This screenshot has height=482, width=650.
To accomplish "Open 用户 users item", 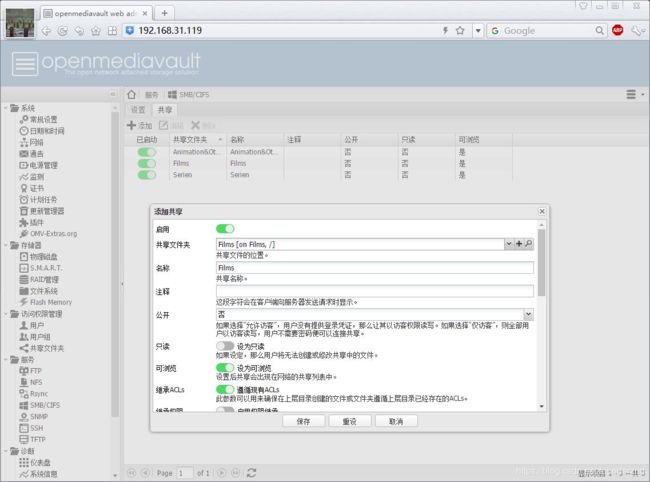I will click(x=32, y=325).
